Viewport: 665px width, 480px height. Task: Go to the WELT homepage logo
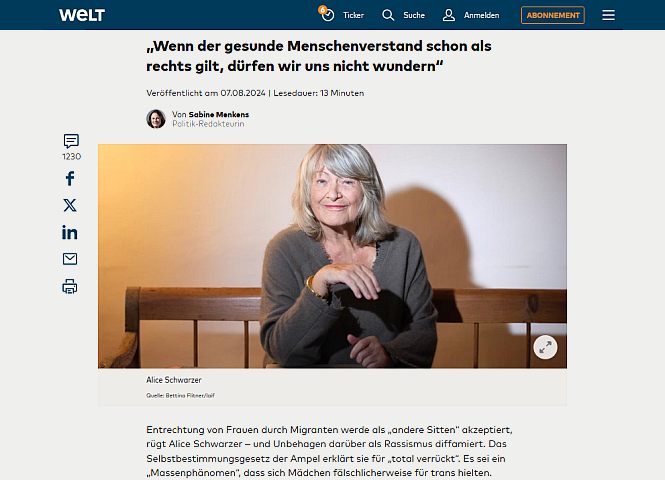tap(82, 15)
